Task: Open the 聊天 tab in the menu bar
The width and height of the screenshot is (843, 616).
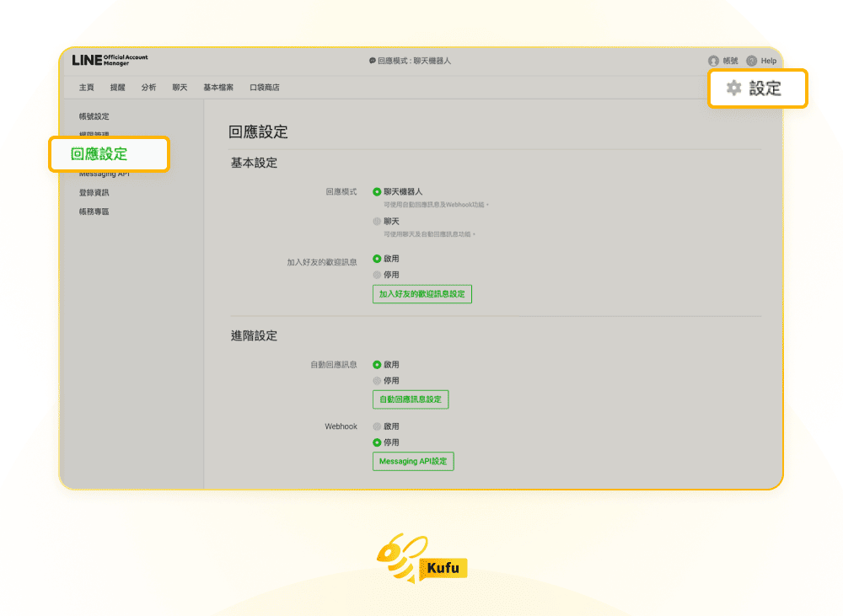Action: tap(179, 87)
